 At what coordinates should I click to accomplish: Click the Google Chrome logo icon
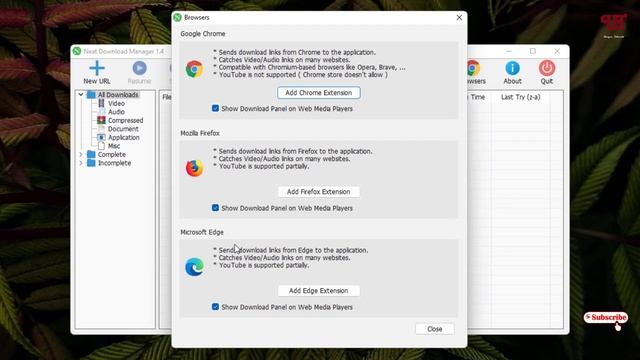pos(194,69)
